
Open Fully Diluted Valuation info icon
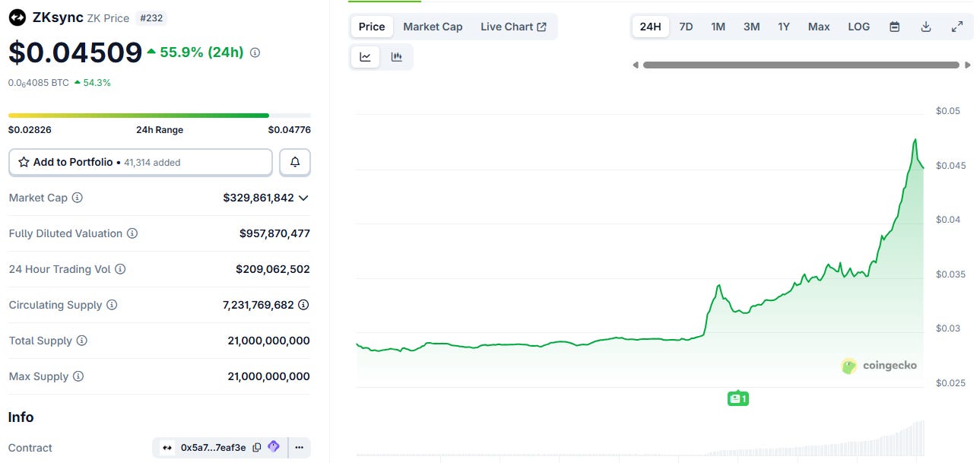click(132, 233)
